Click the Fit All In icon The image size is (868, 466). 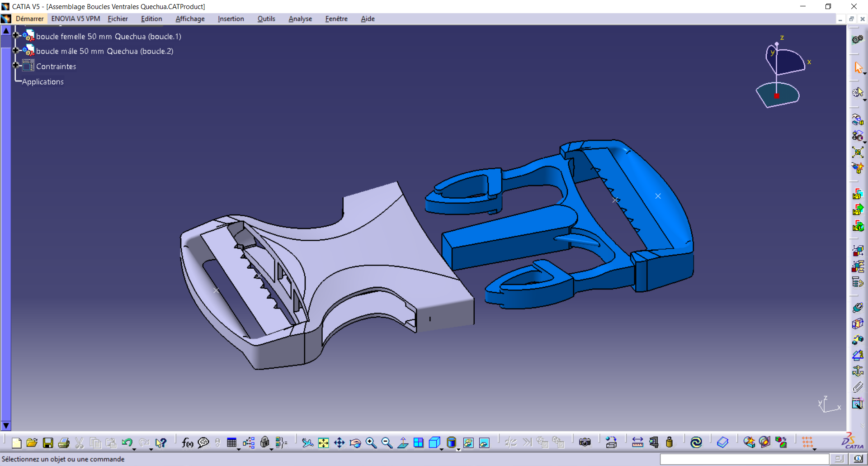pyautogui.click(x=323, y=443)
